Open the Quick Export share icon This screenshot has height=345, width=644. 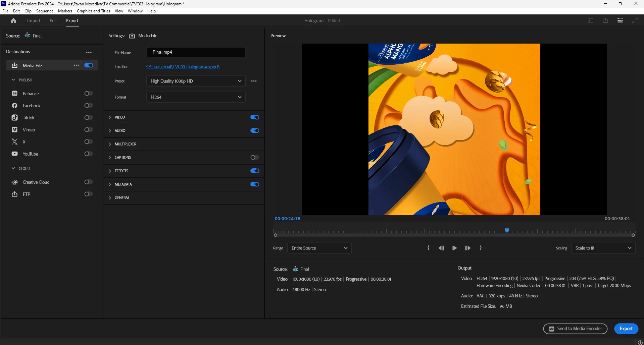coord(605,20)
